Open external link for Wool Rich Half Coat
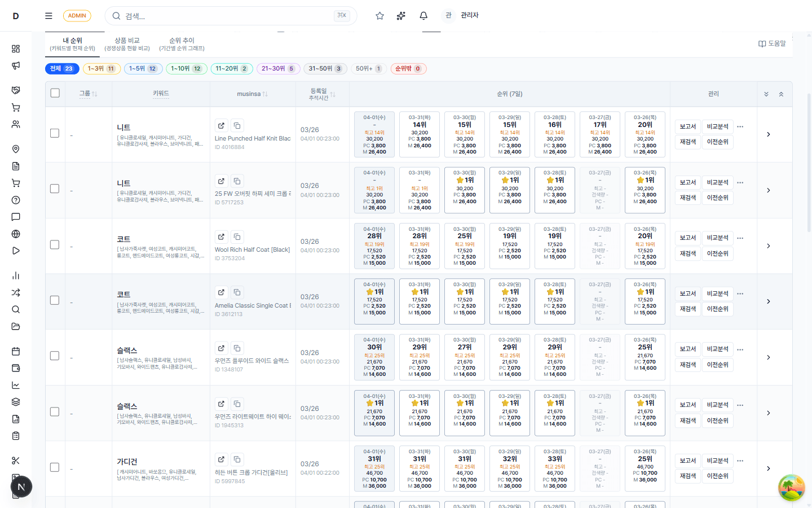 (x=221, y=237)
